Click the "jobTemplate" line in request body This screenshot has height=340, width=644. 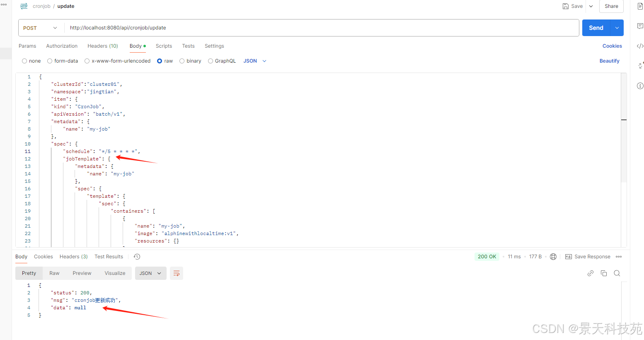[87, 159]
